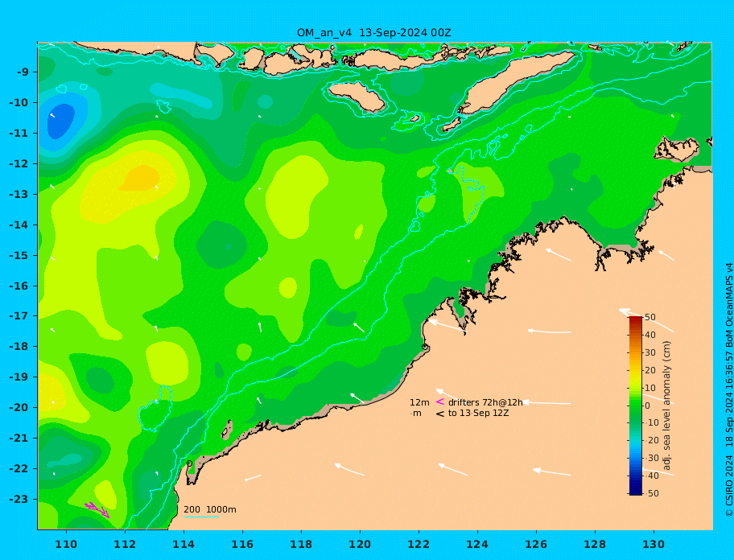The width and height of the screenshot is (734, 560).
Task: Click longitude axis label 120
Action: 360,544
